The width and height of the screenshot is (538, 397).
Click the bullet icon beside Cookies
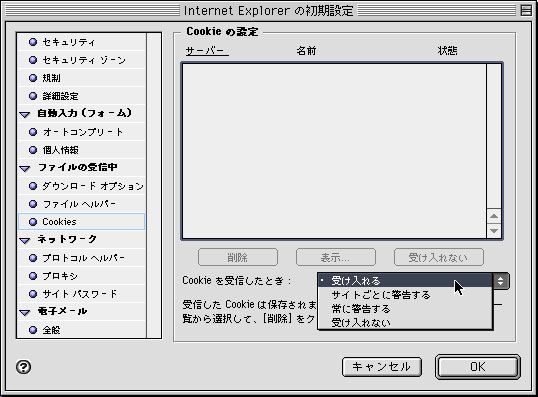[x=33, y=222]
